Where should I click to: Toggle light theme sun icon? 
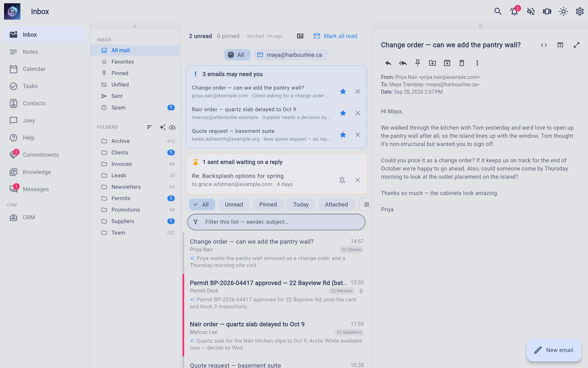[x=563, y=11]
